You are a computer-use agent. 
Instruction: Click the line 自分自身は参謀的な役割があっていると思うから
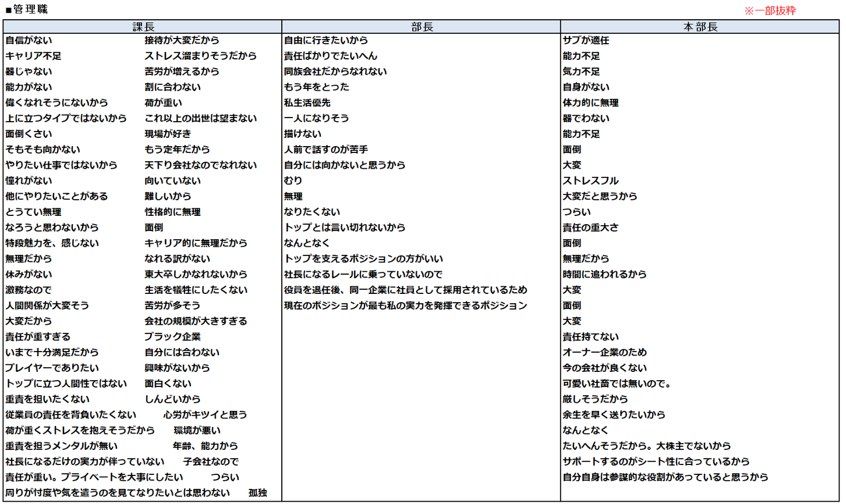click(x=666, y=477)
